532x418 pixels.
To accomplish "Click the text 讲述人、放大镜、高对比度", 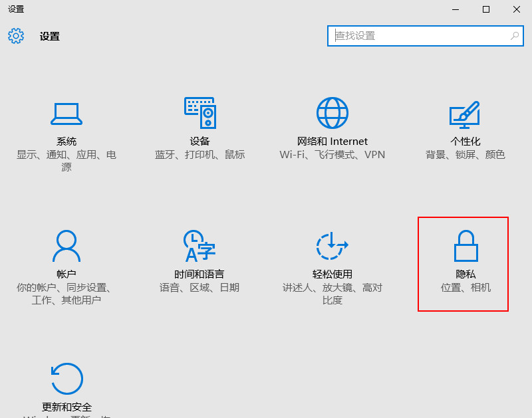I will (x=332, y=294).
